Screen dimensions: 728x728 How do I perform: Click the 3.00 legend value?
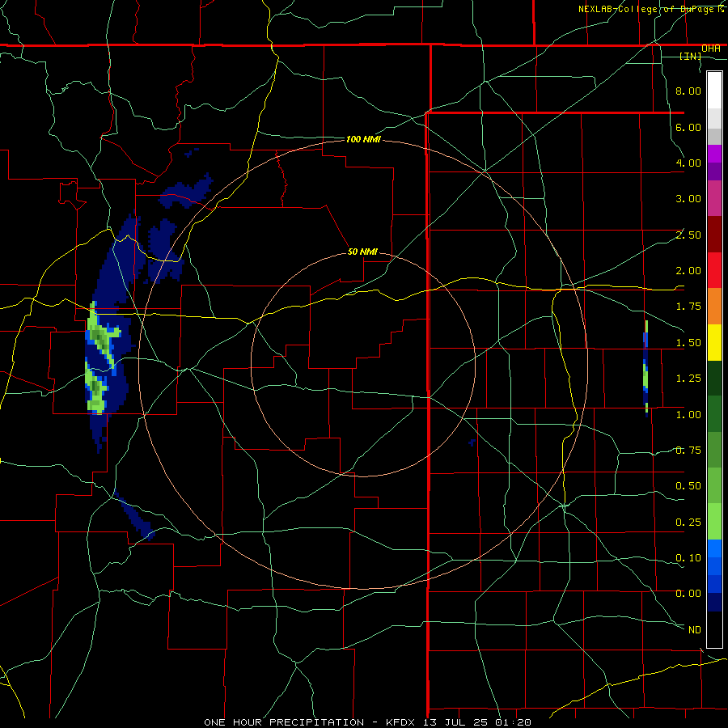[x=688, y=199]
